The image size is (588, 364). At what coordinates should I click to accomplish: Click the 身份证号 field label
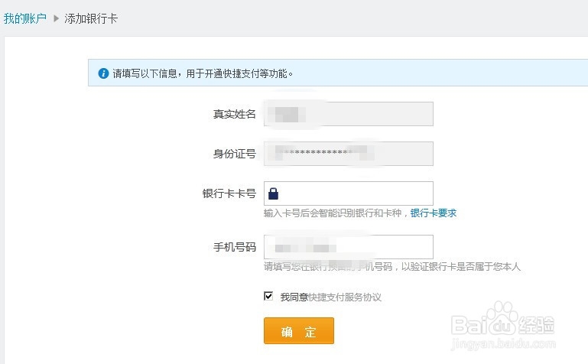(234, 154)
